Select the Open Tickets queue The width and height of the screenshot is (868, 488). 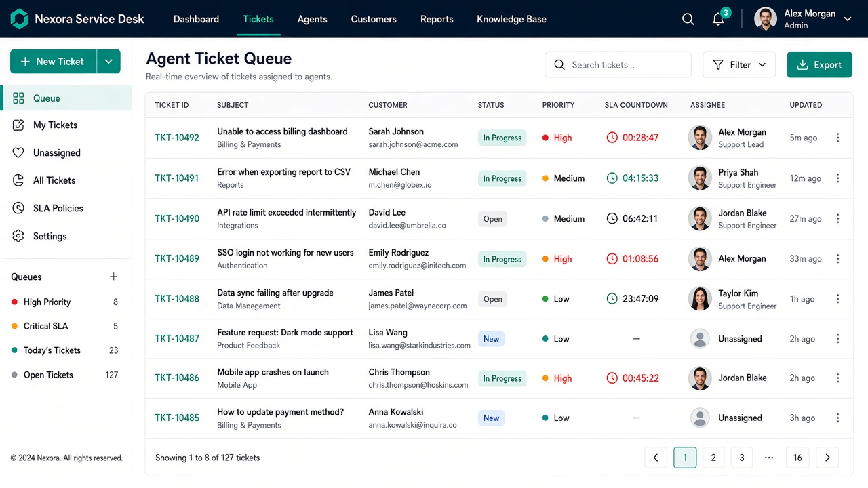[x=66, y=375]
